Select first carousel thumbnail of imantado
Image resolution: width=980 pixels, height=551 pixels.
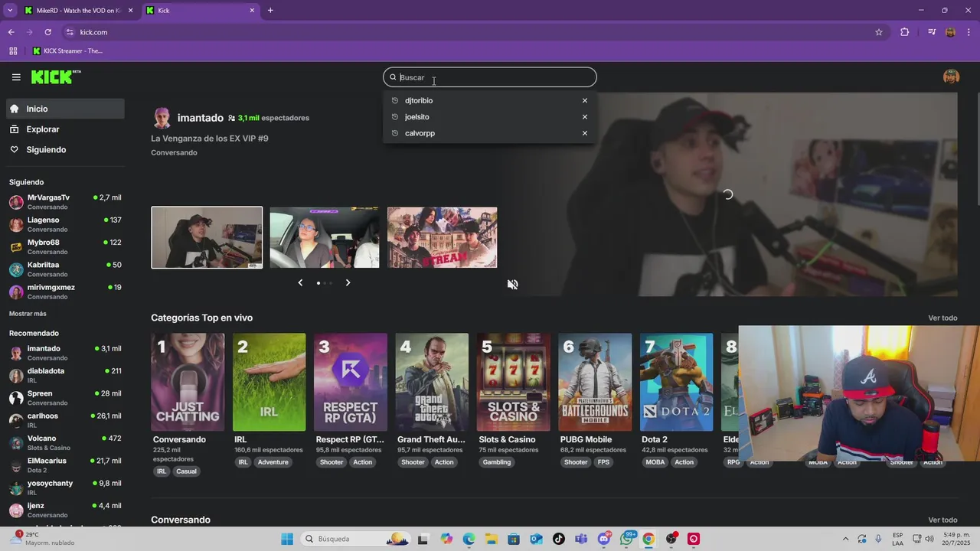pos(207,237)
